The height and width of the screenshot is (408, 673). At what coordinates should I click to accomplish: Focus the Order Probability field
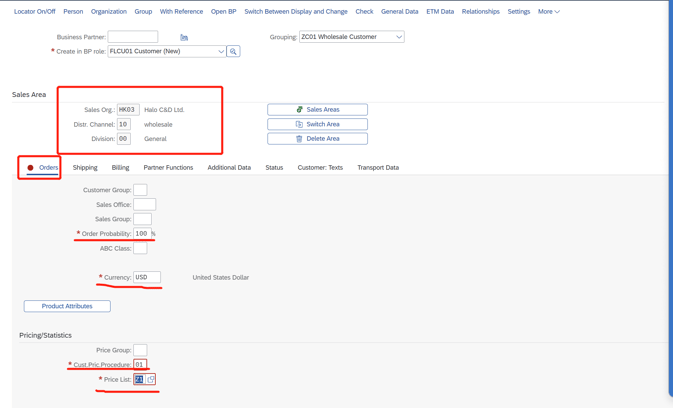[x=142, y=234]
